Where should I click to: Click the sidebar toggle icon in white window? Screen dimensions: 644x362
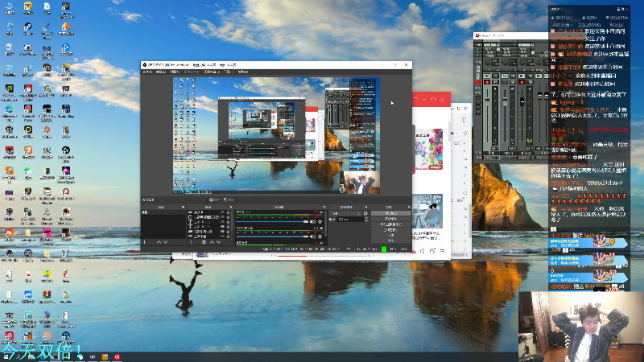(x=464, y=120)
